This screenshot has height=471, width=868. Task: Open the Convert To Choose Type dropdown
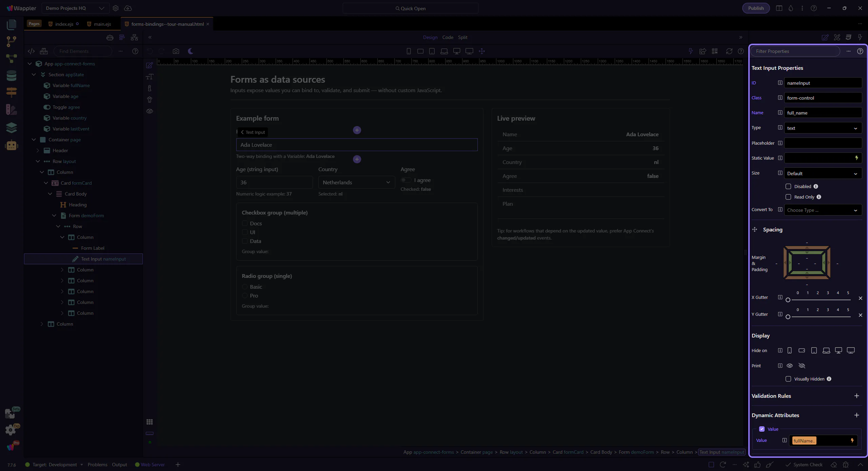coord(823,210)
